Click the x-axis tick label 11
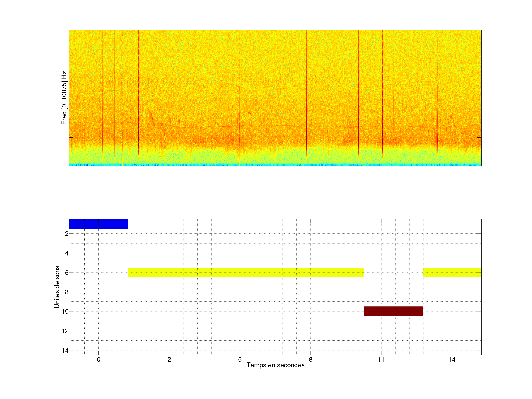 (381, 359)
